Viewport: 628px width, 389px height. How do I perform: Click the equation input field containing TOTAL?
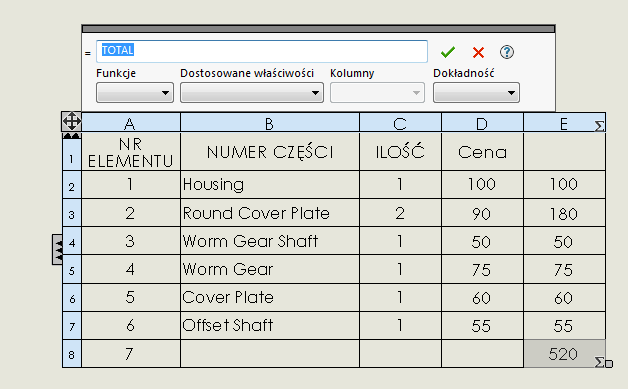(262, 51)
